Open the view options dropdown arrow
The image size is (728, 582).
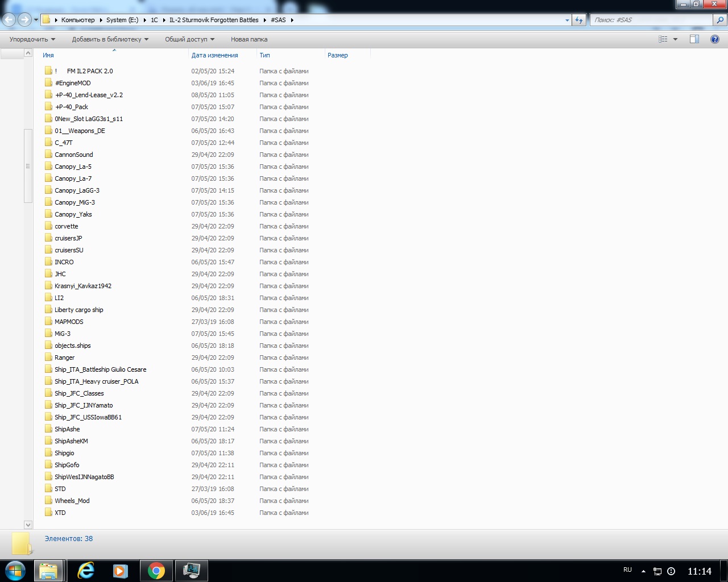click(676, 39)
